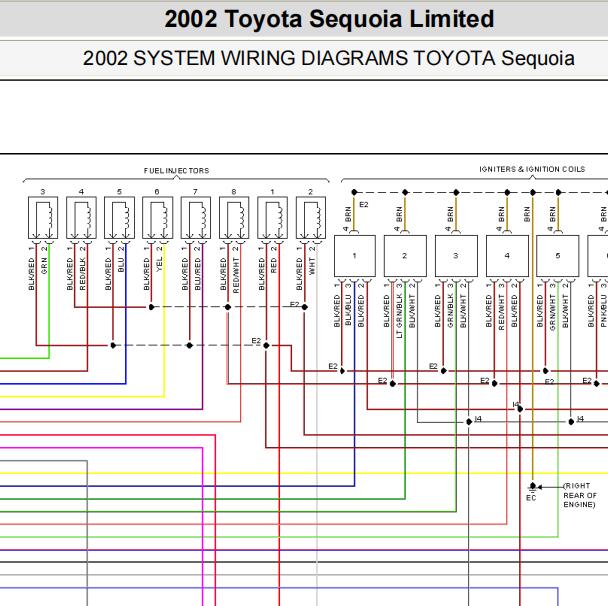608x606 pixels.
Task: Click igniter box number 2
Action: pyautogui.click(x=405, y=256)
